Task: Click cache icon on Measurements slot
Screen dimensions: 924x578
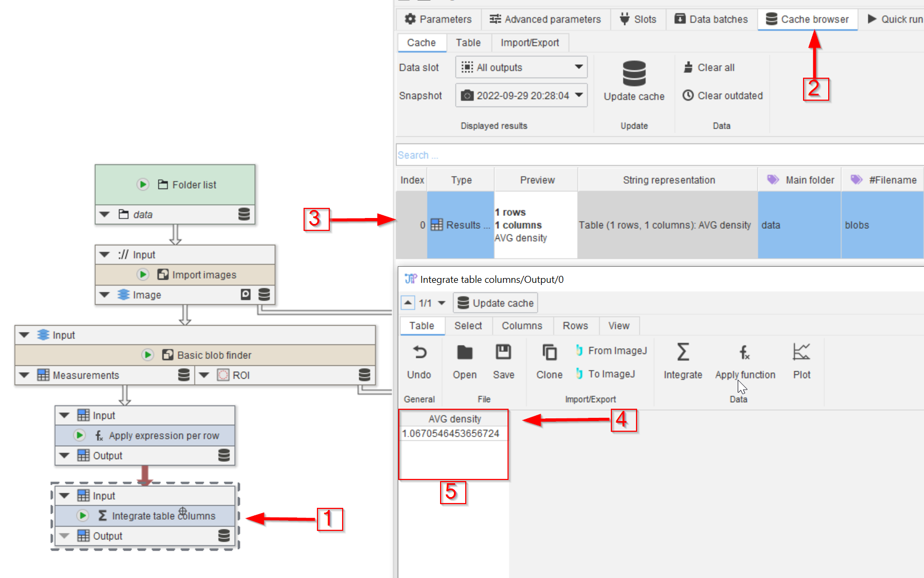Action: [x=184, y=375]
